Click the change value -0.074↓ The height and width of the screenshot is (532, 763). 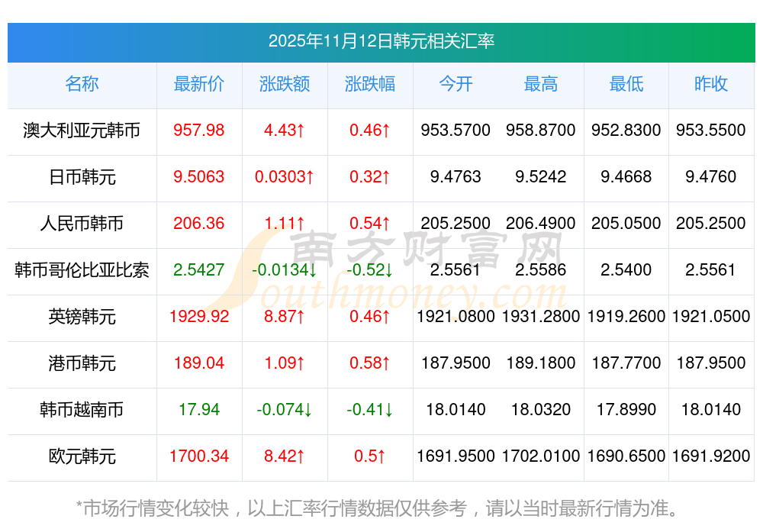pos(284,409)
